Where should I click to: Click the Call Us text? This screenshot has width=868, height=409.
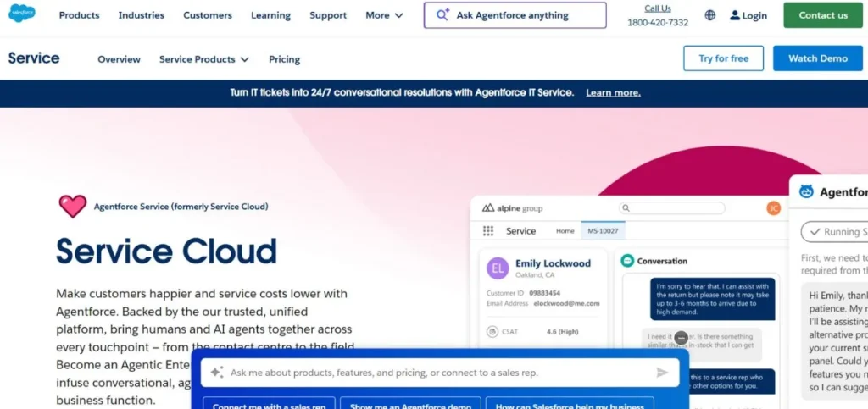[658, 8]
